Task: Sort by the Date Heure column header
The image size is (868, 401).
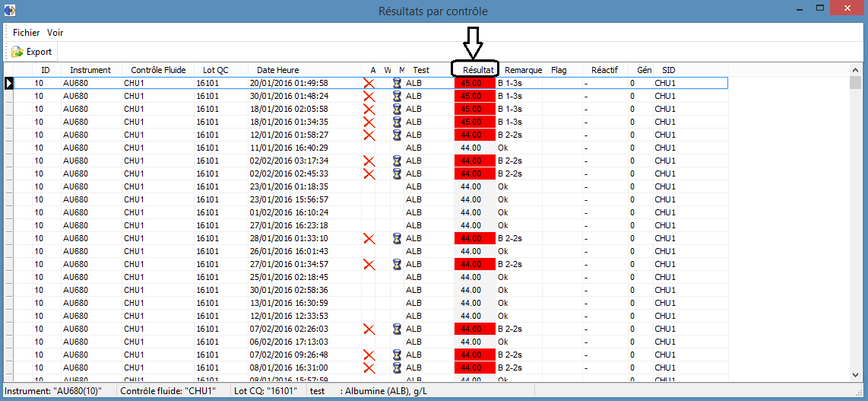Action: (x=277, y=70)
